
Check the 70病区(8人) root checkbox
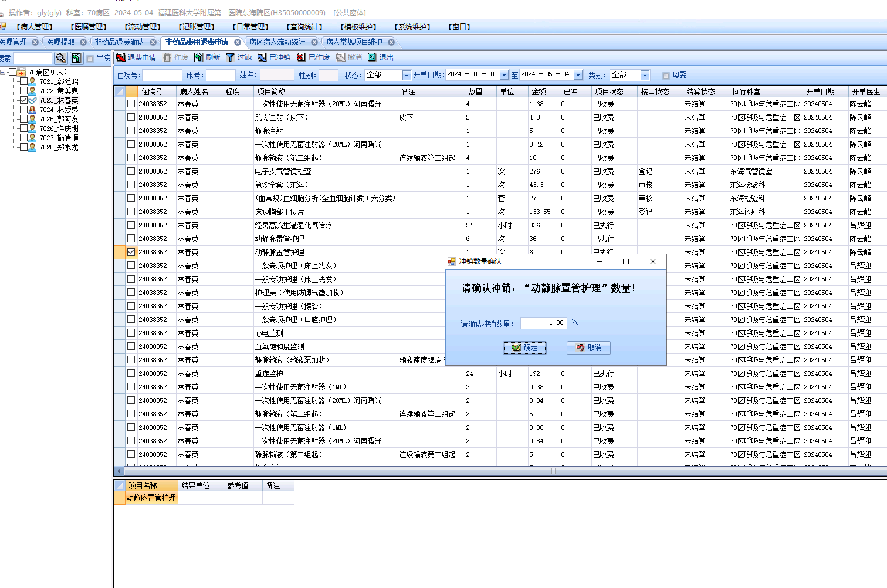[x=12, y=72]
